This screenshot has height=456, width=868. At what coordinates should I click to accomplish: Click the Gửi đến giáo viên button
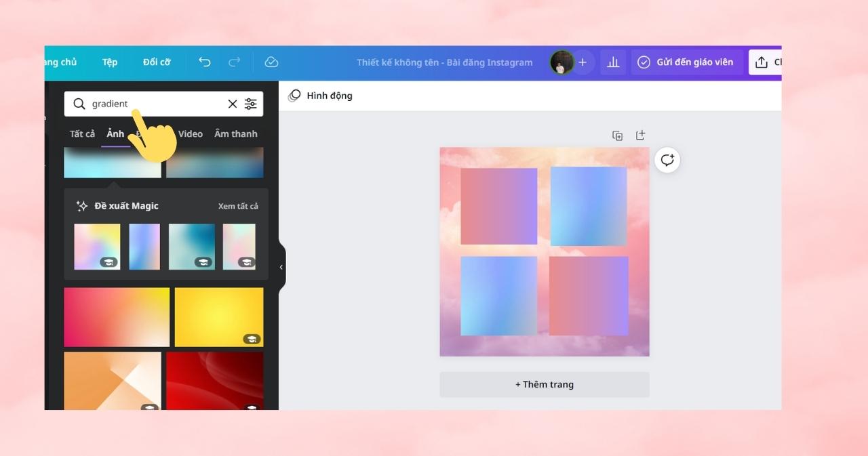tap(687, 62)
